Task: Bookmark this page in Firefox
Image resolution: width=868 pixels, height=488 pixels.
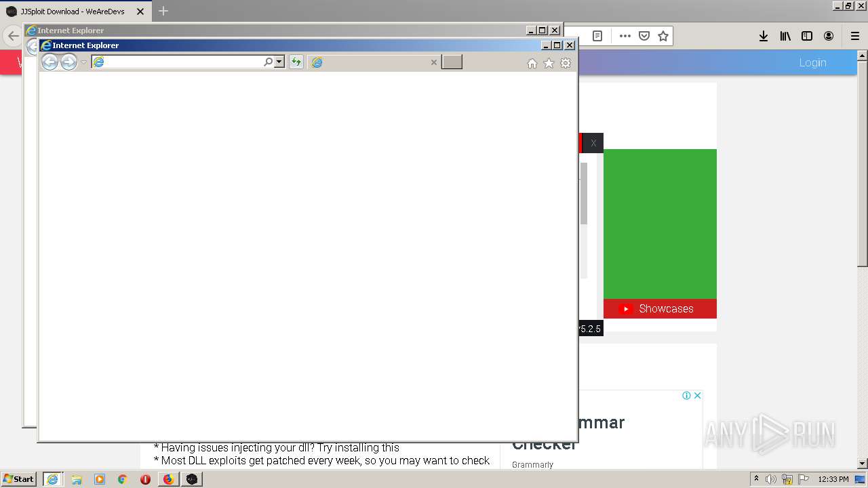Action: (x=663, y=36)
